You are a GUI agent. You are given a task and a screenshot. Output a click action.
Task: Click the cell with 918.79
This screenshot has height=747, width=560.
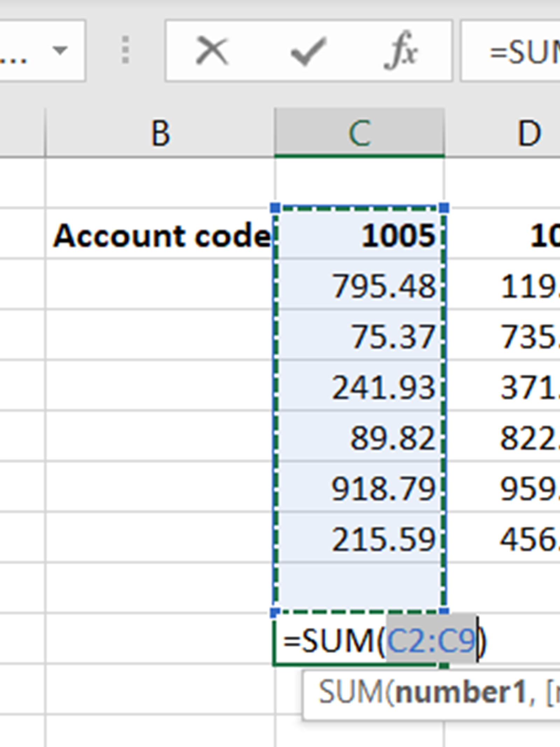(x=359, y=489)
